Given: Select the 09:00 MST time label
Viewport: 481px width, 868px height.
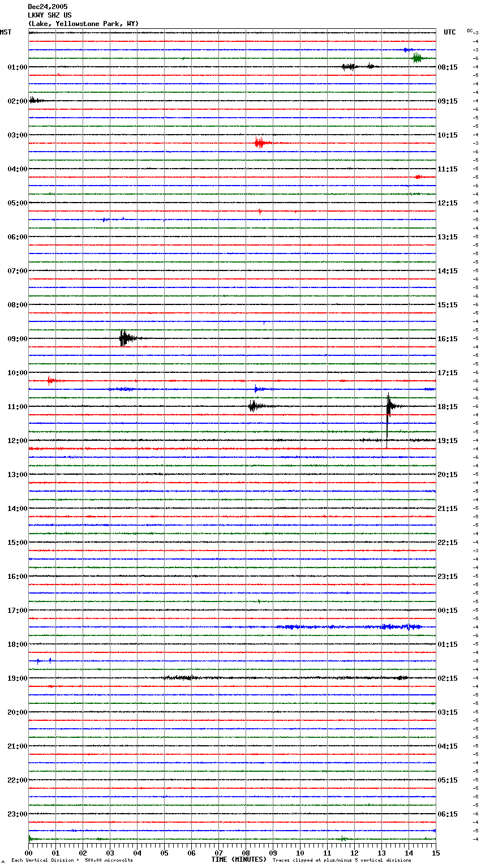Looking at the screenshot, I should coord(18,339).
